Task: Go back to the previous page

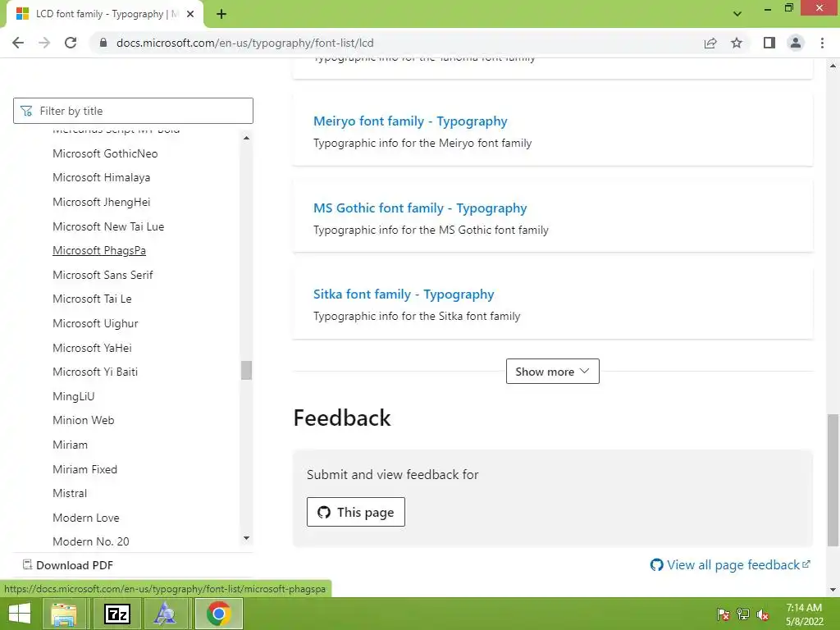Action: [x=18, y=43]
